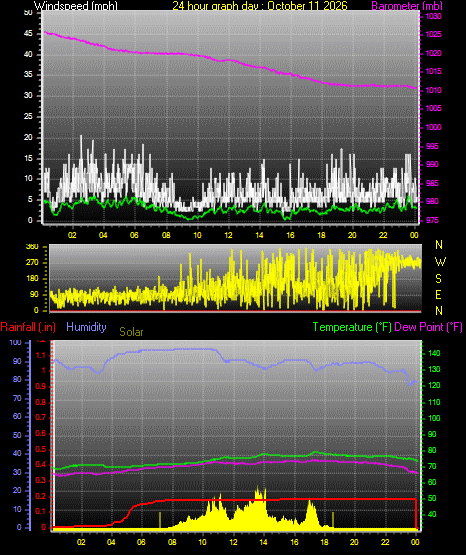The image size is (466, 555).
Task: Click the 60 value on temperature axis
Action: click(x=432, y=482)
